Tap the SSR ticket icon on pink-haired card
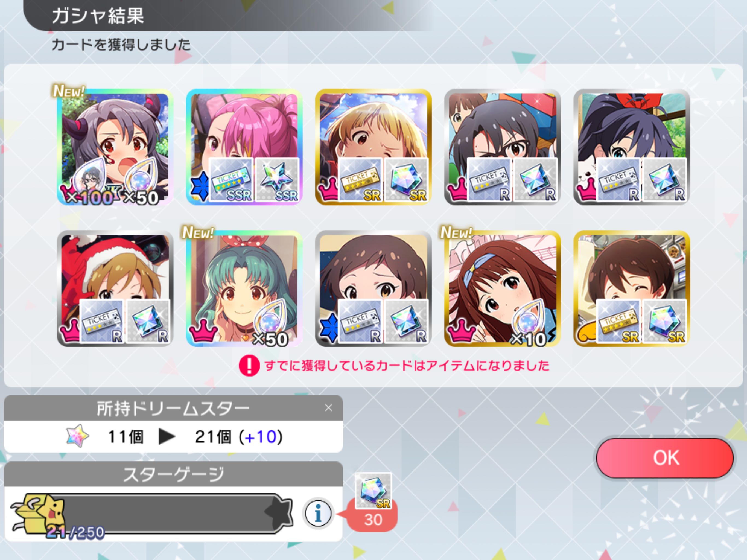747x560 pixels. pos(231,180)
